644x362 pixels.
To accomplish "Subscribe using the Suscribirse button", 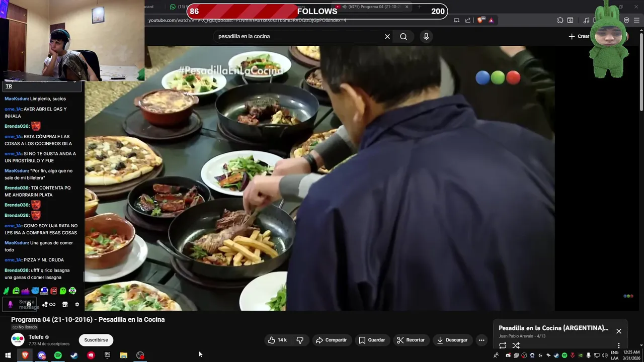I will (x=96, y=340).
